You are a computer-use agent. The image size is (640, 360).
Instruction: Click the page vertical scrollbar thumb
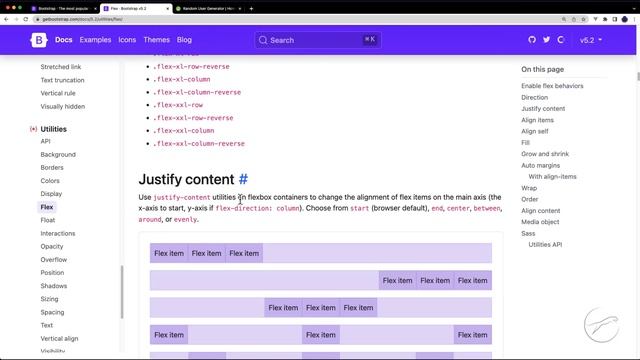point(638,77)
